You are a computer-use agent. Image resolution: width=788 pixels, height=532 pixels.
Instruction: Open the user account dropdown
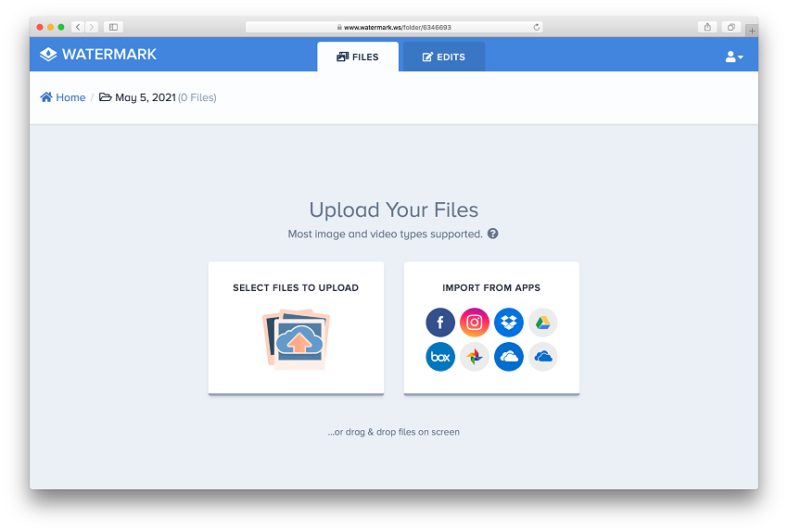coord(734,57)
